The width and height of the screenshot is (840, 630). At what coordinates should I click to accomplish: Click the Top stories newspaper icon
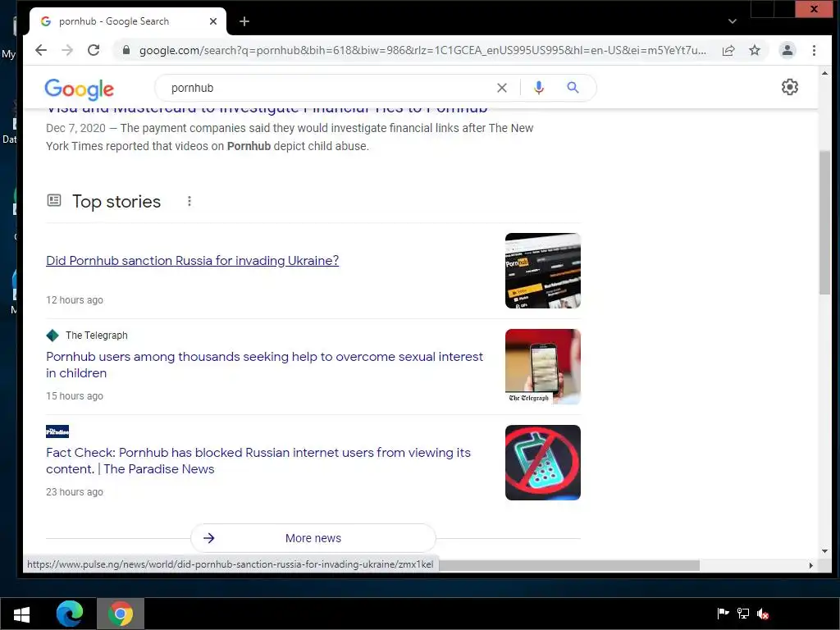[x=54, y=200]
